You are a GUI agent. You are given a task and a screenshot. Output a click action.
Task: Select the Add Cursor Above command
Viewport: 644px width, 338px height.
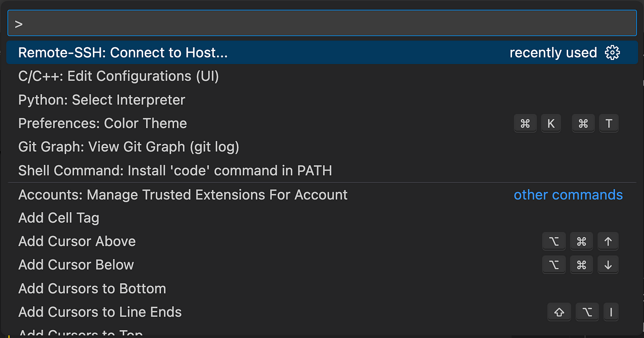point(322,241)
